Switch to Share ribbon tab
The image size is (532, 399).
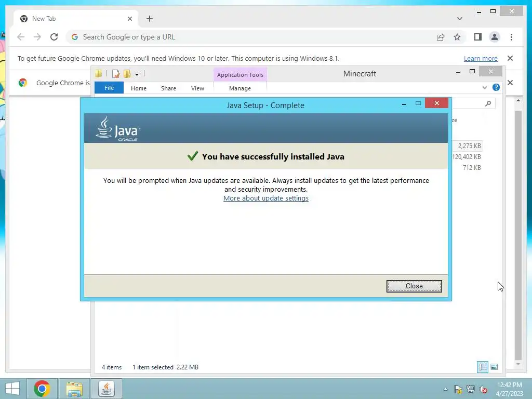(x=168, y=88)
